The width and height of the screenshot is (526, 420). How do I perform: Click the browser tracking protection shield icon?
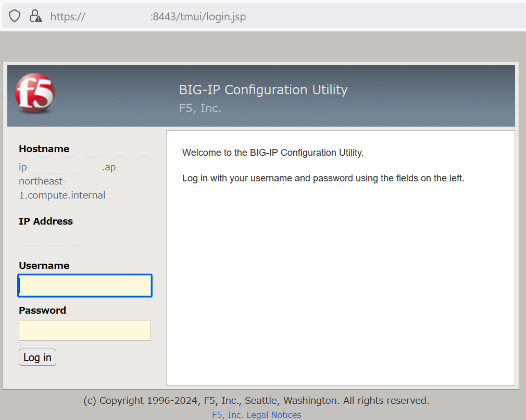coord(14,15)
